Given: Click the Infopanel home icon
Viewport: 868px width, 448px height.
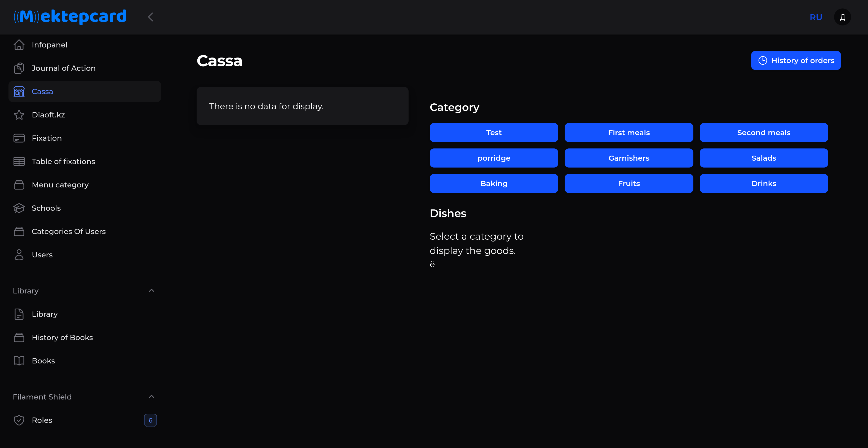Looking at the screenshot, I should pyautogui.click(x=19, y=45).
